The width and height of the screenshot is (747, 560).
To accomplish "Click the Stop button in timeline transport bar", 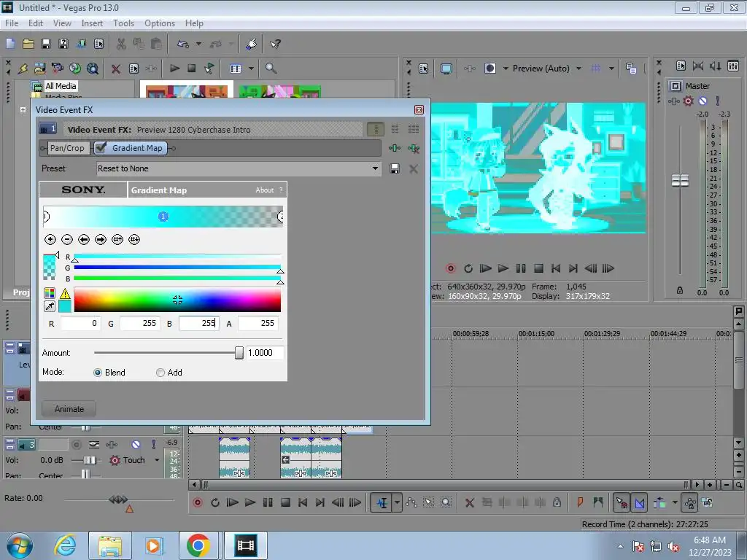I will [x=285, y=502].
